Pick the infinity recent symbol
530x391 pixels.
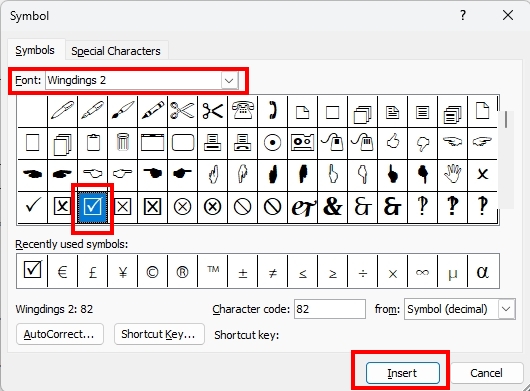click(423, 271)
